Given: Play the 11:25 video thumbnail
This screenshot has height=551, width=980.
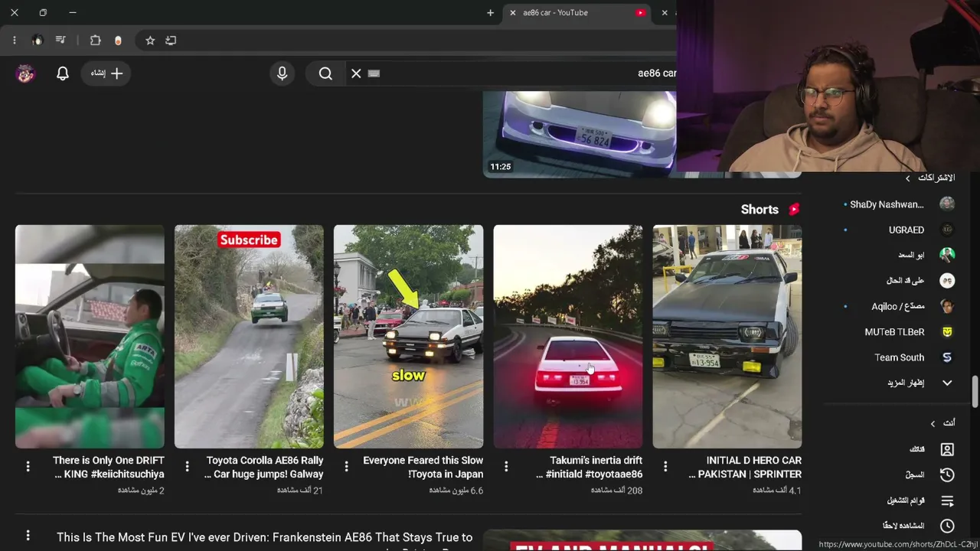Looking at the screenshot, I should pos(580,135).
